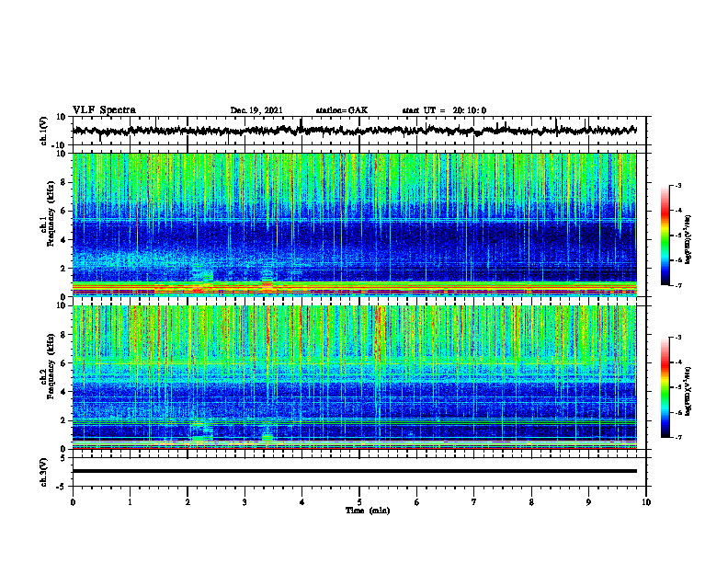Click the '5' tick on the ch.3(V) axis
Screen dimensions: 728x563
64,458
